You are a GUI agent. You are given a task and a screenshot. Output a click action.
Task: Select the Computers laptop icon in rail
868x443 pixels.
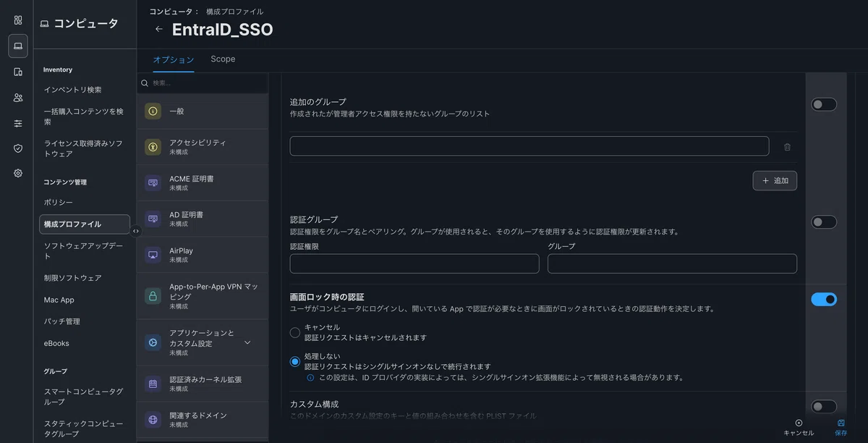click(18, 46)
